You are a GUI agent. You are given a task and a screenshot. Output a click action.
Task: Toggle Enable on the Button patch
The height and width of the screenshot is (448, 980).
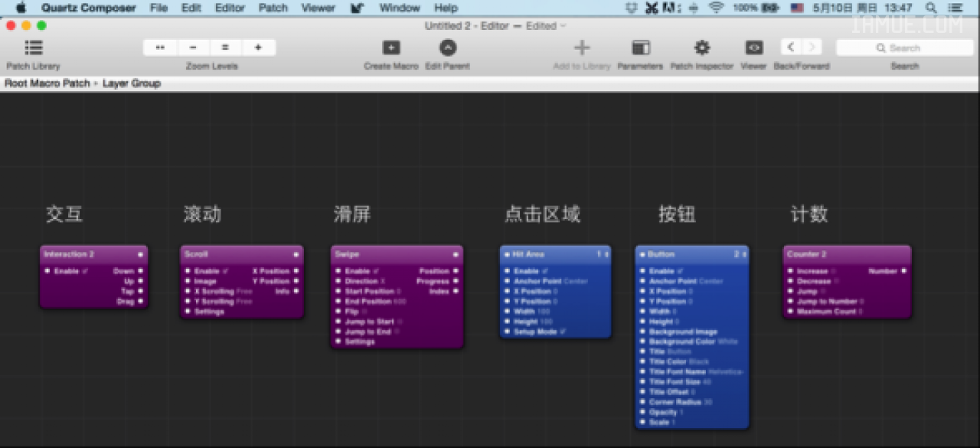(679, 271)
